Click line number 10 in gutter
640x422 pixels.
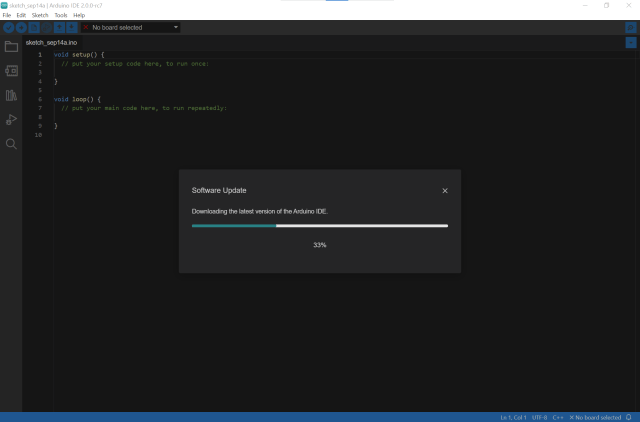(38, 135)
